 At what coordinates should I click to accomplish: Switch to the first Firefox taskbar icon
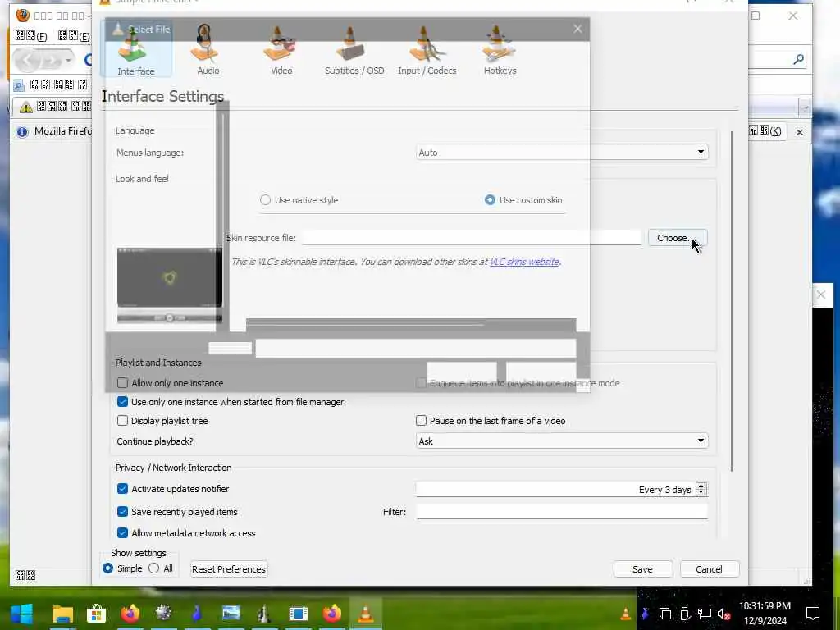[x=130, y=614]
